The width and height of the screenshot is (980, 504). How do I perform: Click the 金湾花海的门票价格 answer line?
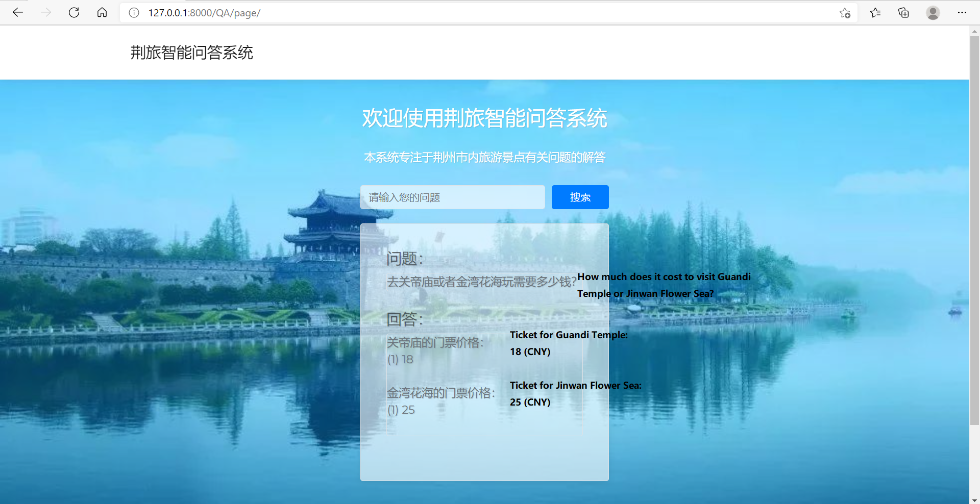(x=440, y=393)
